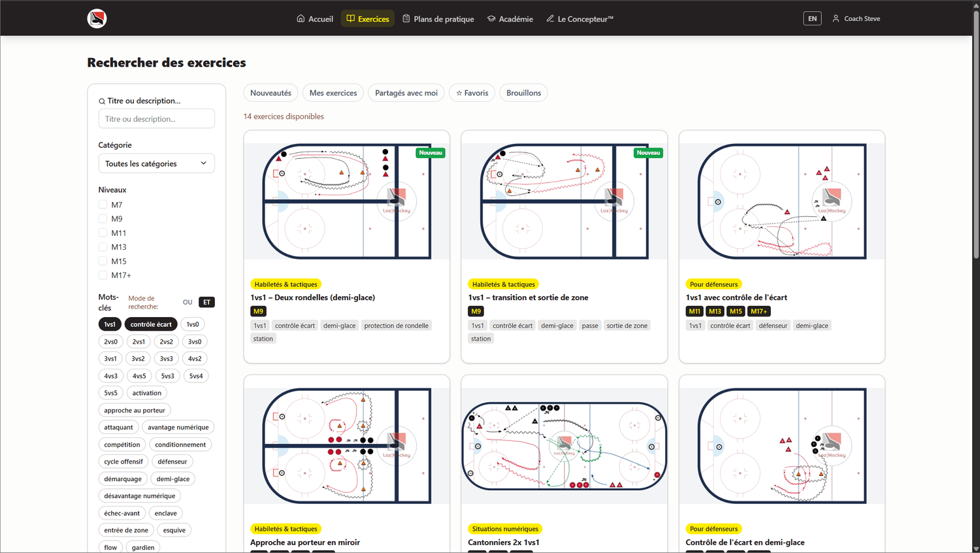This screenshot has height=553, width=980.
Task: Toggle the conditionnement keyword chip
Action: (180, 444)
